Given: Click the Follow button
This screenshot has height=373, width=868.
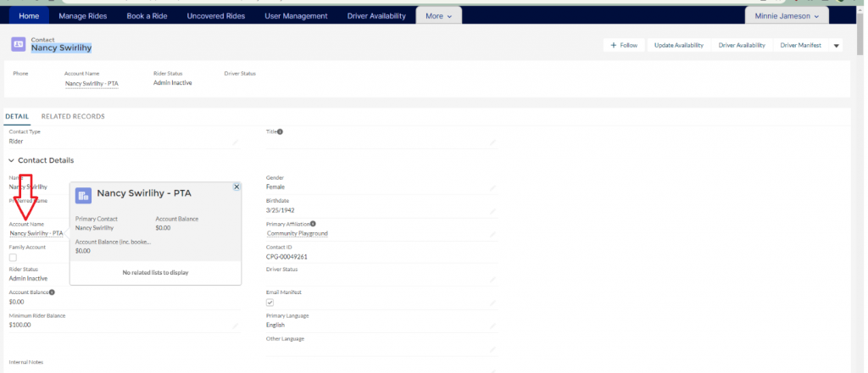Looking at the screenshot, I should point(624,46).
